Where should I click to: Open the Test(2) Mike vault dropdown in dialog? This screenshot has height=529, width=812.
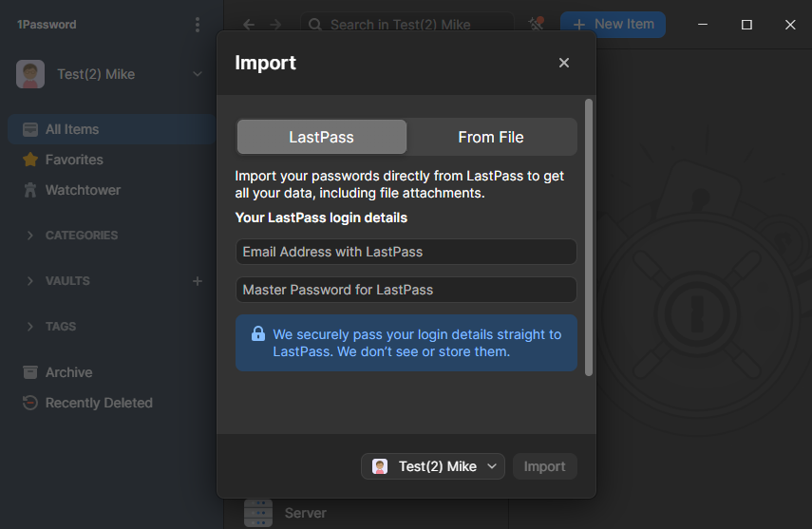[x=433, y=466]
